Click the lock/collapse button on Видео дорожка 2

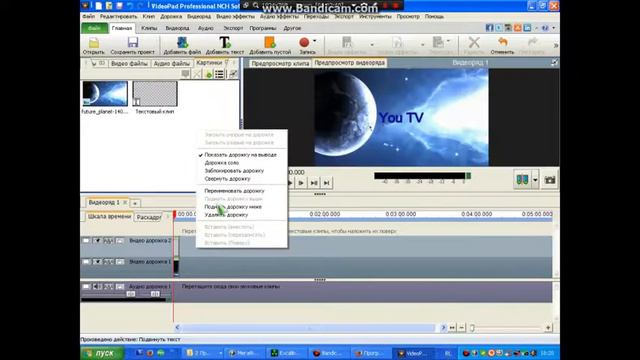(x=120, y=241)
